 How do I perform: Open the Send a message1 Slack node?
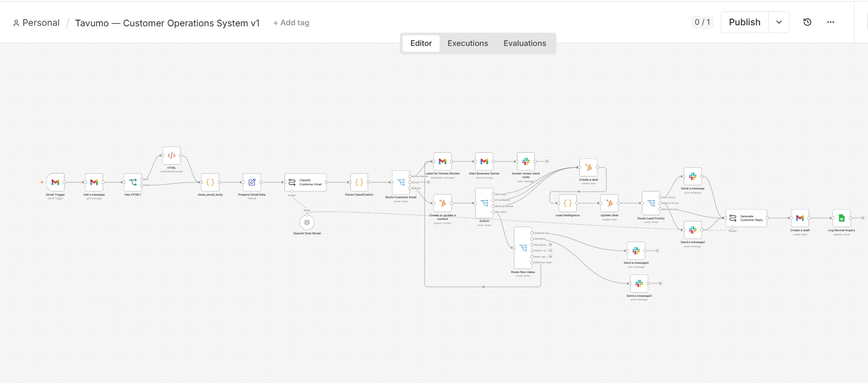692,230
